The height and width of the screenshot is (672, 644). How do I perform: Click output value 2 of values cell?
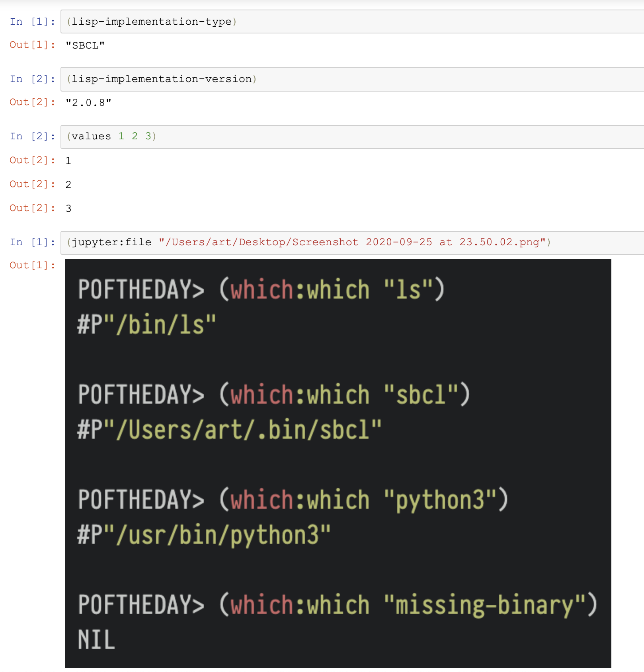click(x=68, y=185)
